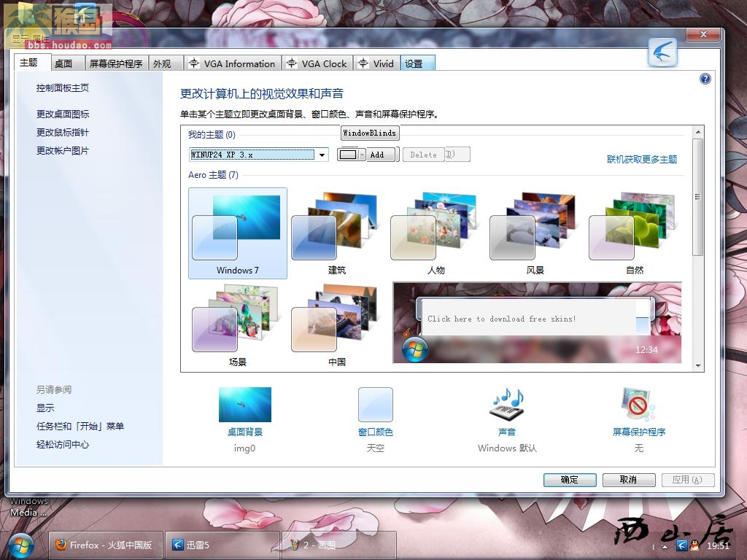Switch to 迅雷5 taskbar button

(222, 545)
